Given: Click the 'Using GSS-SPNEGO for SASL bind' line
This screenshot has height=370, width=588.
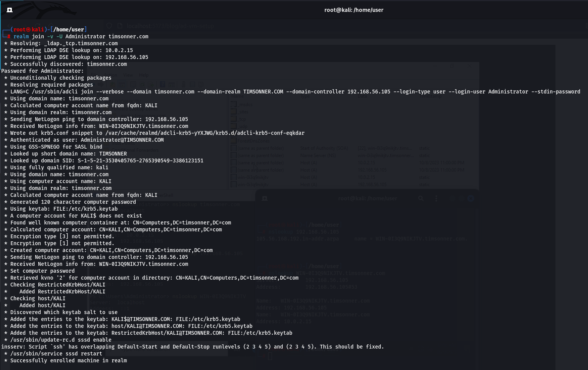Looking at the screenshot, I should 53,147.
